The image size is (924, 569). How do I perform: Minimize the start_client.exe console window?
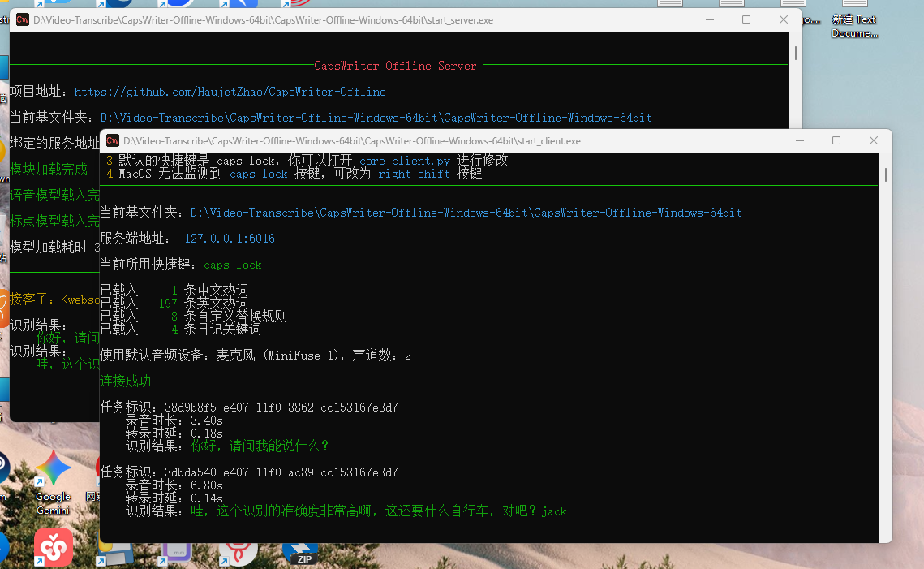[x=799, y=140]
